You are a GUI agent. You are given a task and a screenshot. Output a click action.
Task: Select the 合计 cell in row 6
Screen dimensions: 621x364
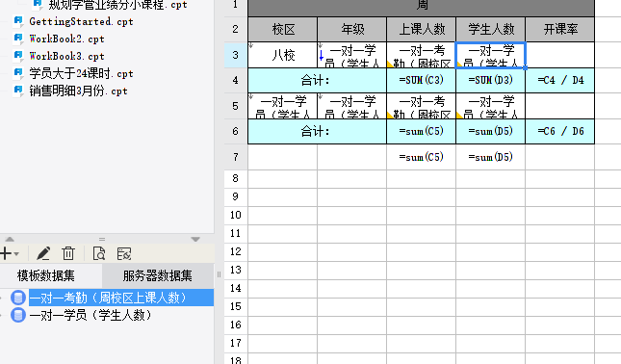click(317, 132)
